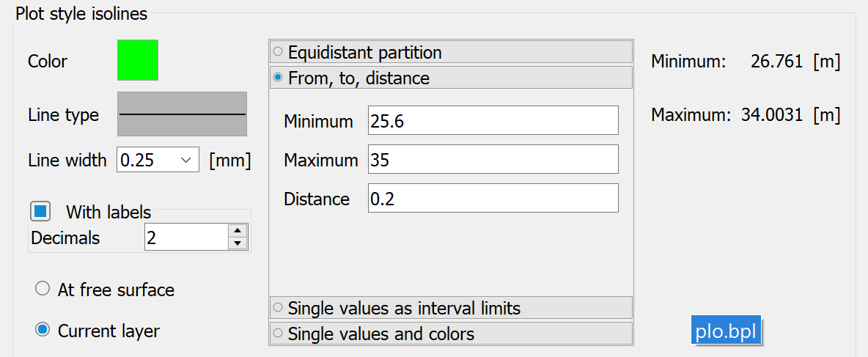Decrease Decimals with the down arrow

238,243
